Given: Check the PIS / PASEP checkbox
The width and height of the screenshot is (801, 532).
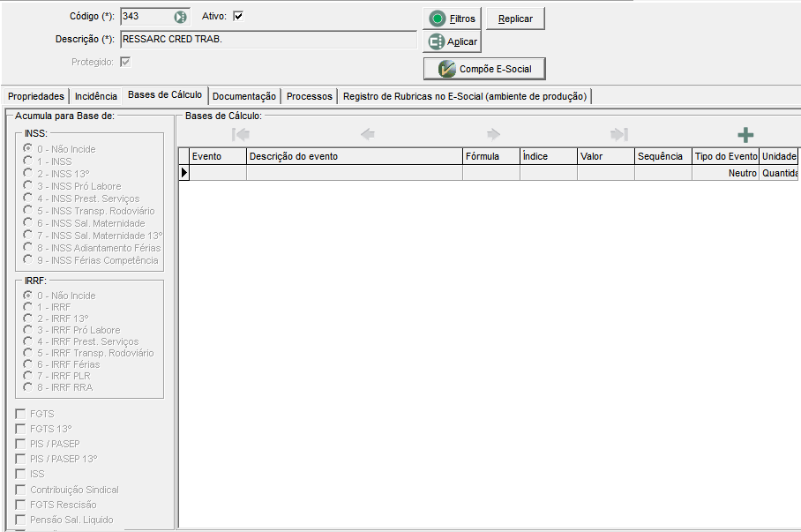Looking at the screenshot, I should pos(20,444).
